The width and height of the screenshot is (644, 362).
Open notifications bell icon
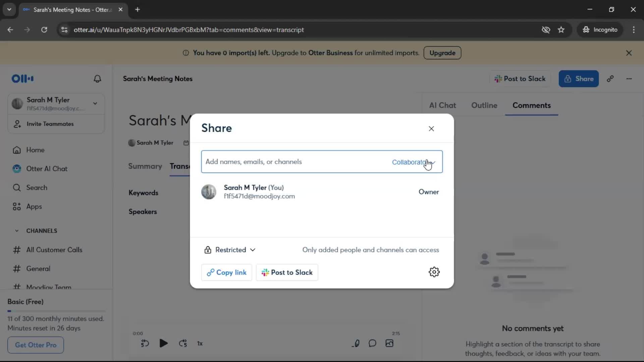(97, 79)
